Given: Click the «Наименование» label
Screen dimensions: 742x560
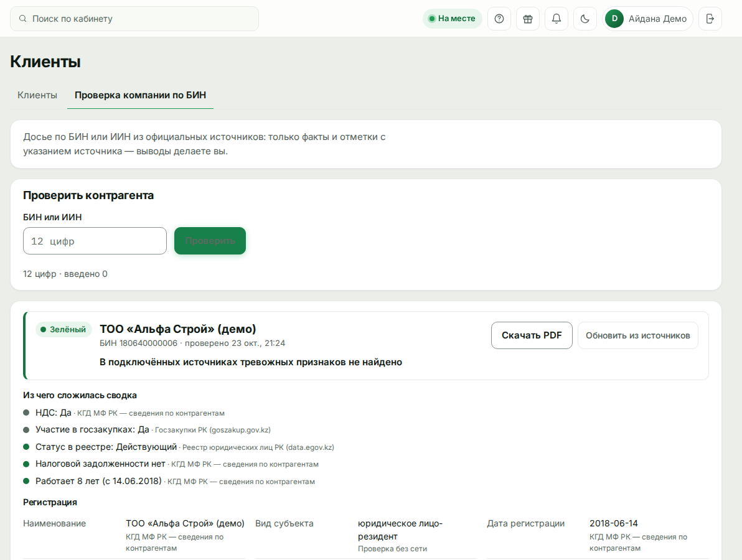Looking at the screenshot, I should pos(54,523).
